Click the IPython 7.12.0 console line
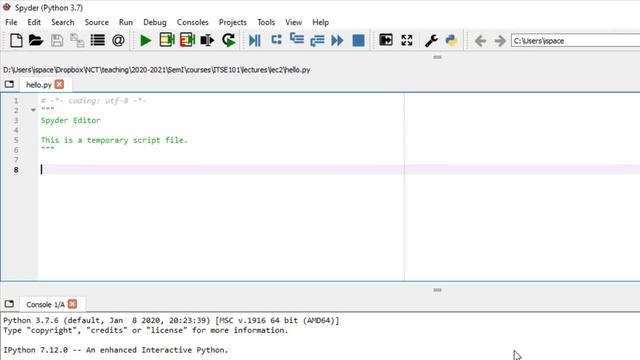This screenshot has height=360, width=640. click(x=116, y=350)
